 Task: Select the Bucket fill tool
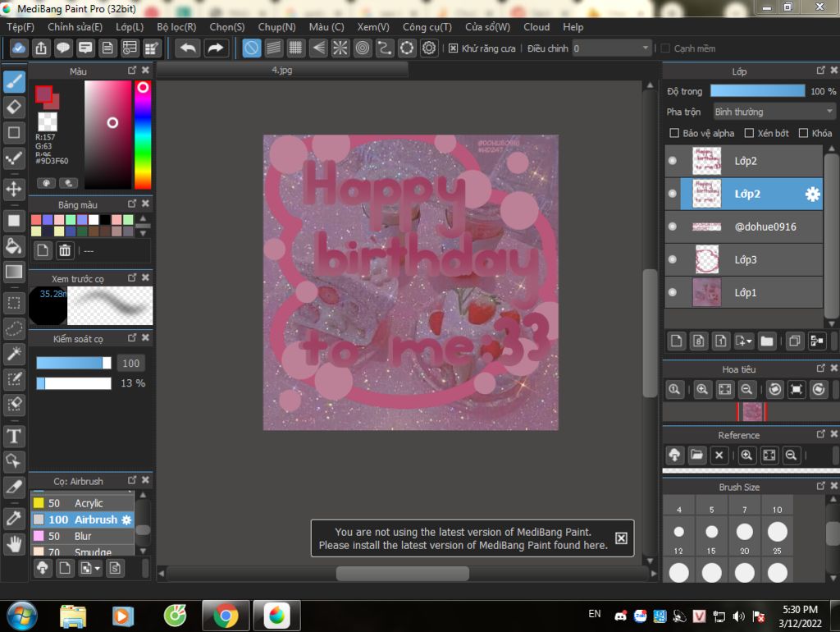click(x=15, y=246)
